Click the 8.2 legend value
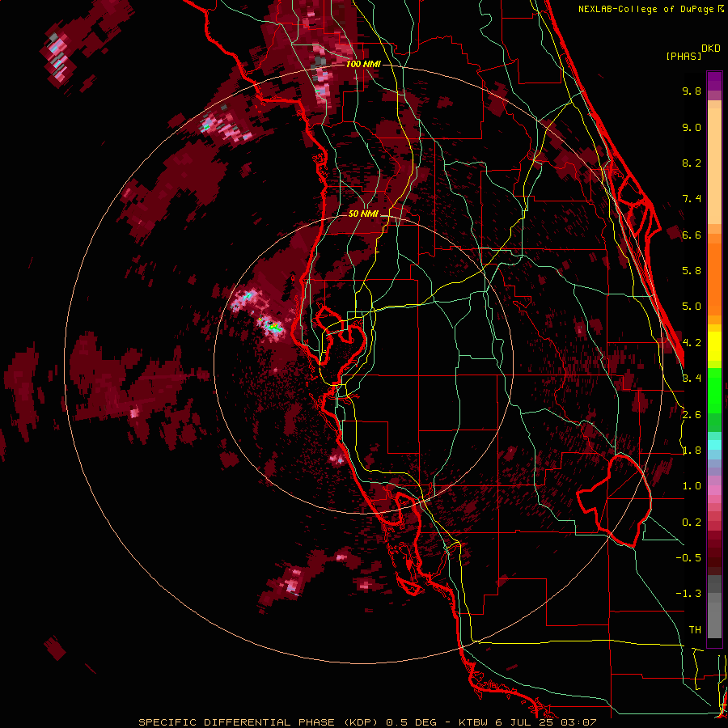Viewport: 728px width, 728px height. 692,163
